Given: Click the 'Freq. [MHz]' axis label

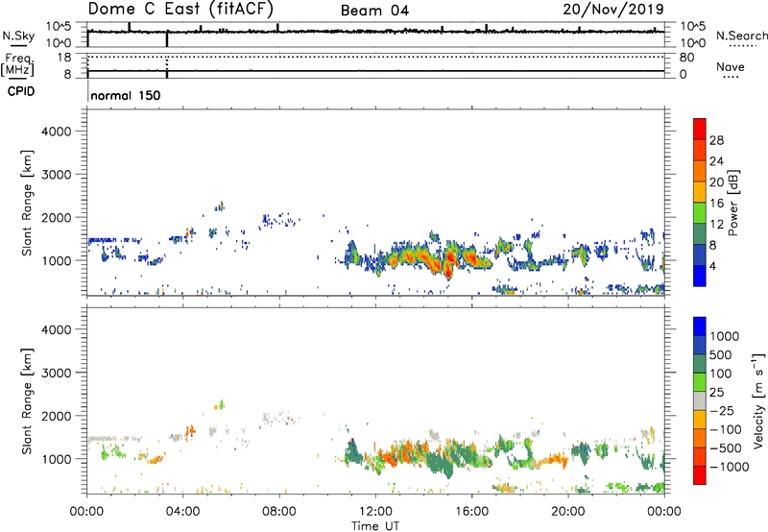Looking at the screenshot, I should (x=17, y=65).
